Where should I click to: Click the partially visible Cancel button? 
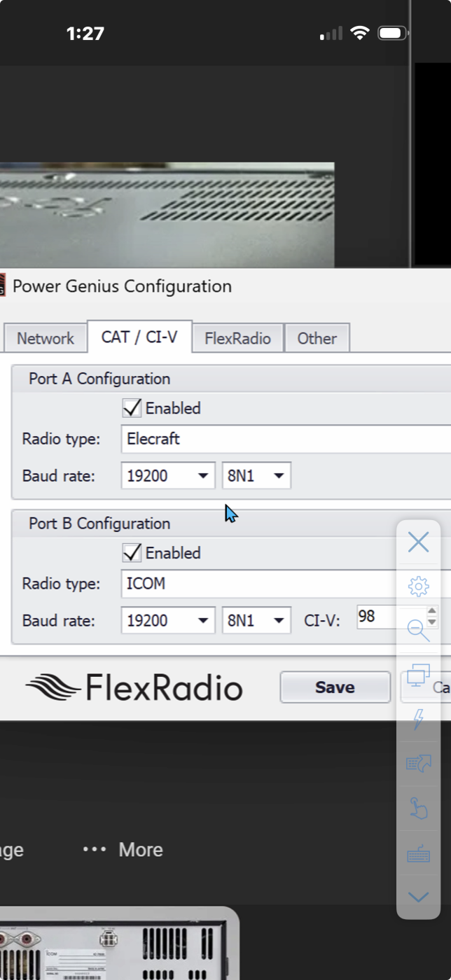click(x=426, y=687)
